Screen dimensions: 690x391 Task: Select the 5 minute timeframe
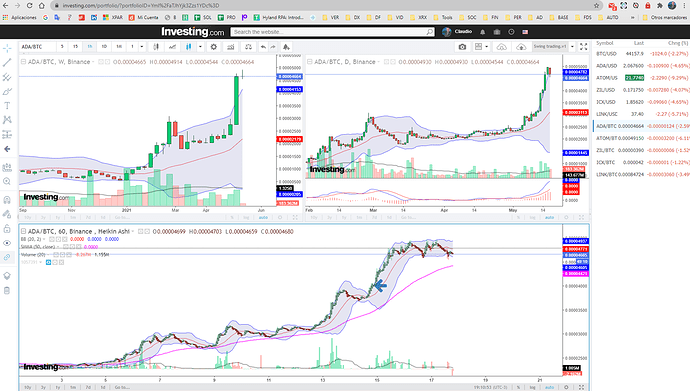click(x=62, y=47)
